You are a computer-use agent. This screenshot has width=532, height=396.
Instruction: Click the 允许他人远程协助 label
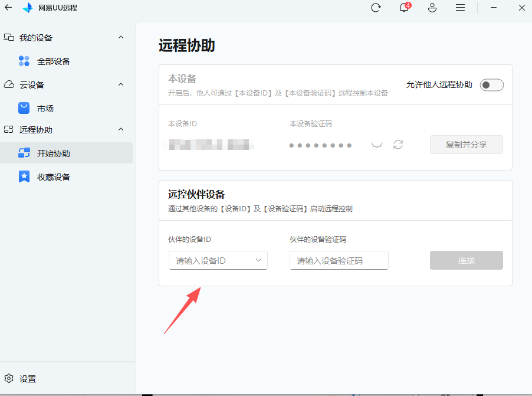coord(439,84)
